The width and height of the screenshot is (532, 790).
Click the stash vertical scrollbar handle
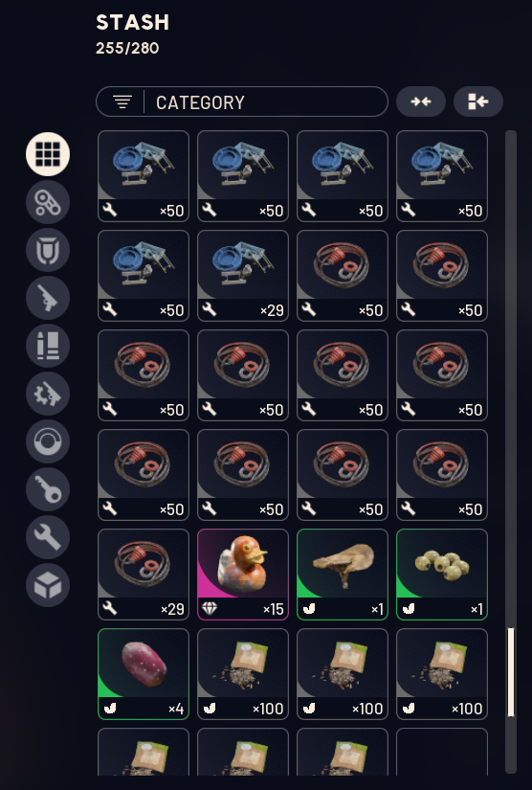point(511,671)
